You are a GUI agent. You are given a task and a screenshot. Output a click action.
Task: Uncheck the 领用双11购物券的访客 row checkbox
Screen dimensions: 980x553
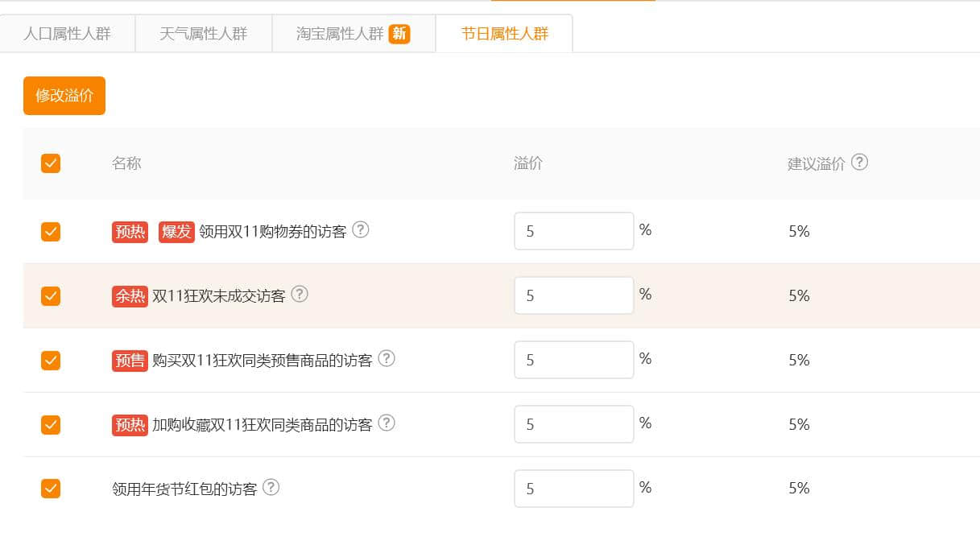click(51, 232)
